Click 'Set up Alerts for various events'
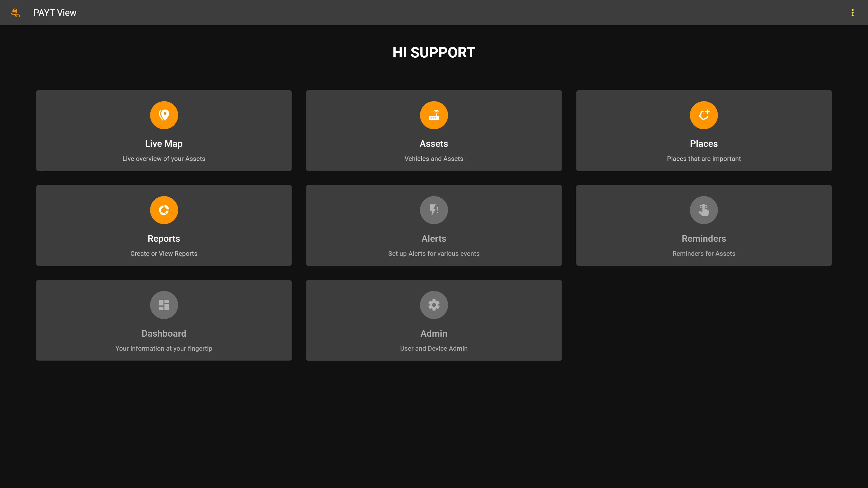868x488 pixels. [434, 254]
